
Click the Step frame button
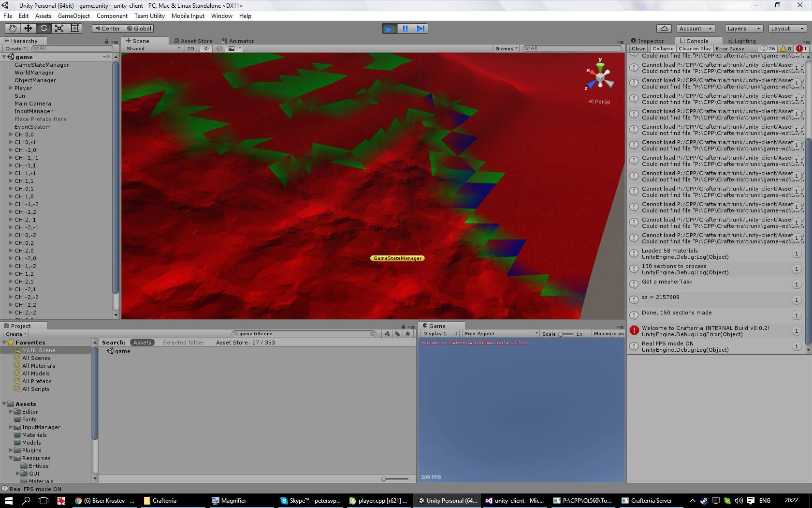click(x=421, y=29)
